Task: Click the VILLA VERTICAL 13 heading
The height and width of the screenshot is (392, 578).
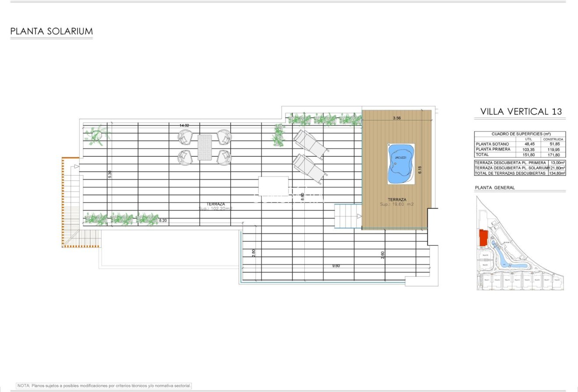Action: click(x=521, y=112)
